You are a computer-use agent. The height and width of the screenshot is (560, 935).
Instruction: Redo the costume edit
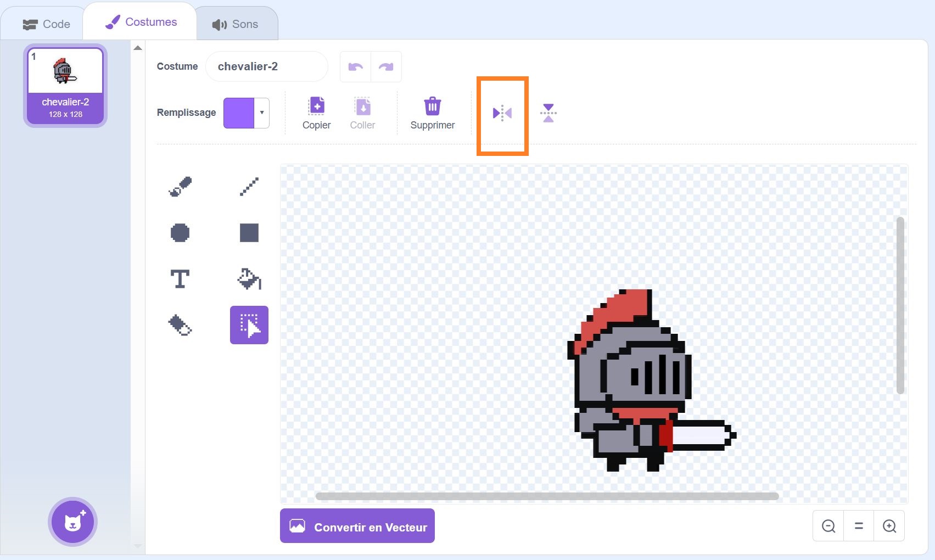386,67
